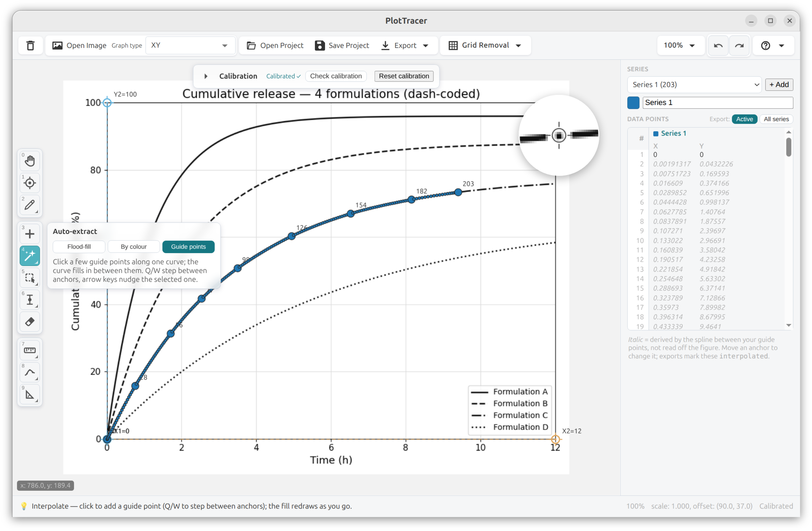The height and width of the screenshot is (531, 812).
Task: Click the Export download icon
Action: click(x=385, y=45)
